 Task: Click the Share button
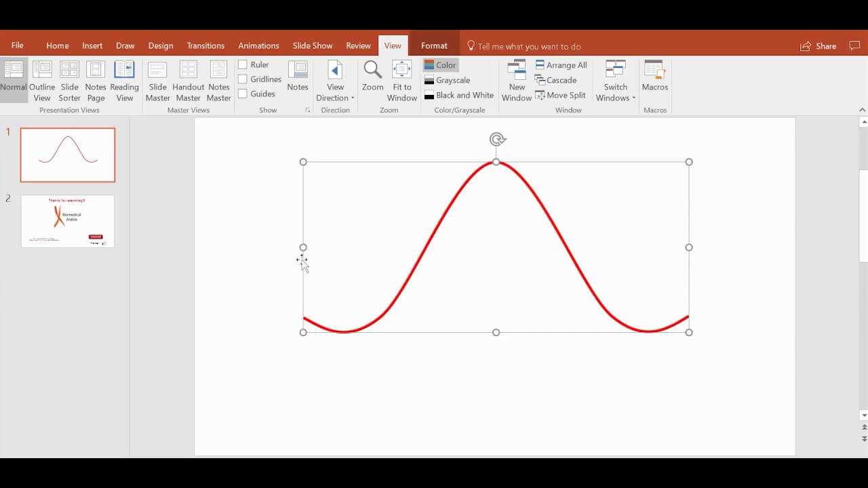click(x=818, y=46)
